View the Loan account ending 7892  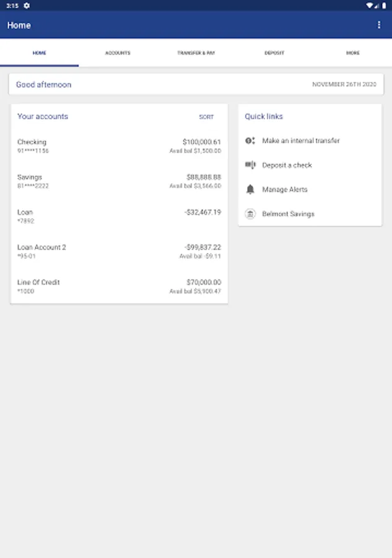pyautogui.click(x=119, y=216)
